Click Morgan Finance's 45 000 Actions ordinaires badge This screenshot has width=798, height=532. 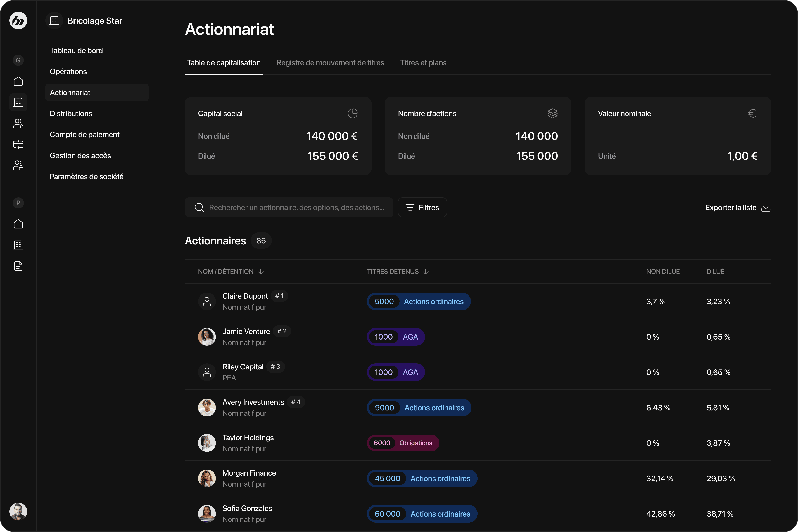pyautogui.click(x=422, y=478)
